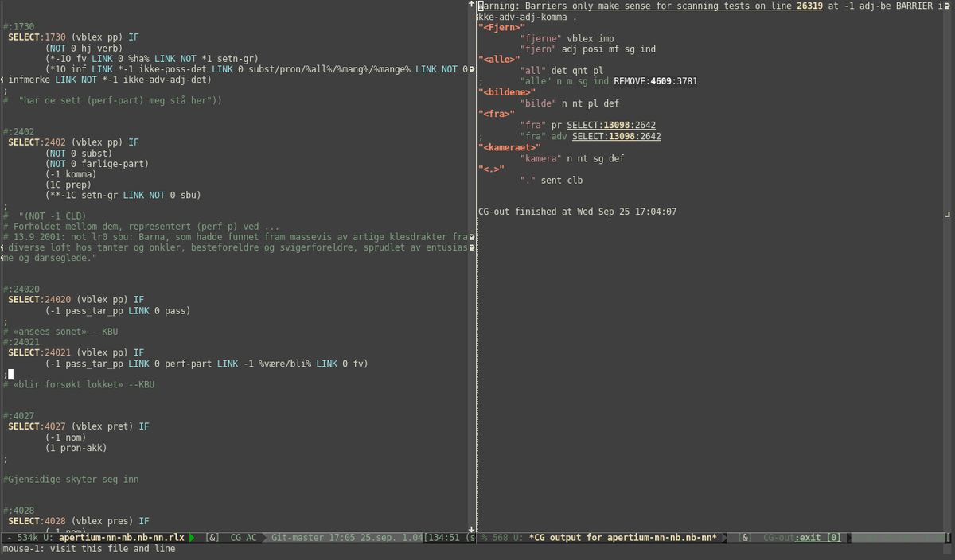Open the CG-out mode menu in right mode line
The height and width of the screenshot is (560, 955).
point(778,538)
